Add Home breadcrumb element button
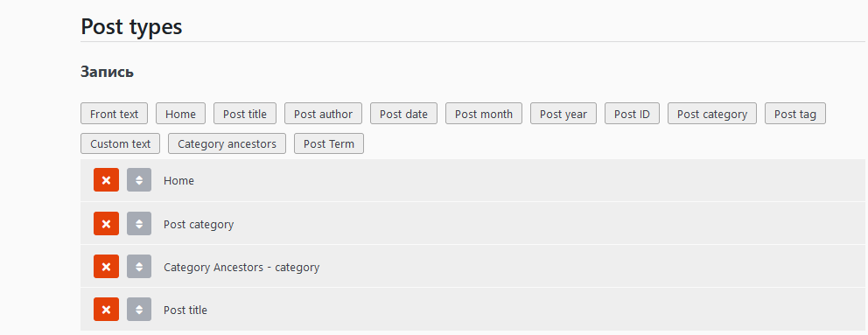868x335 pixels. coord(180,114)
